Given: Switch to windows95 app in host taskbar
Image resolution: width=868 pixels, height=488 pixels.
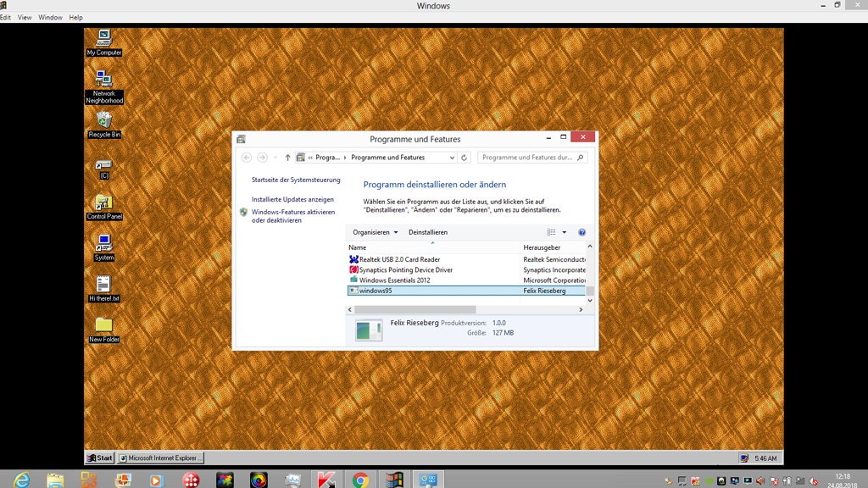Looking at the screenshot, I should 394,480.
